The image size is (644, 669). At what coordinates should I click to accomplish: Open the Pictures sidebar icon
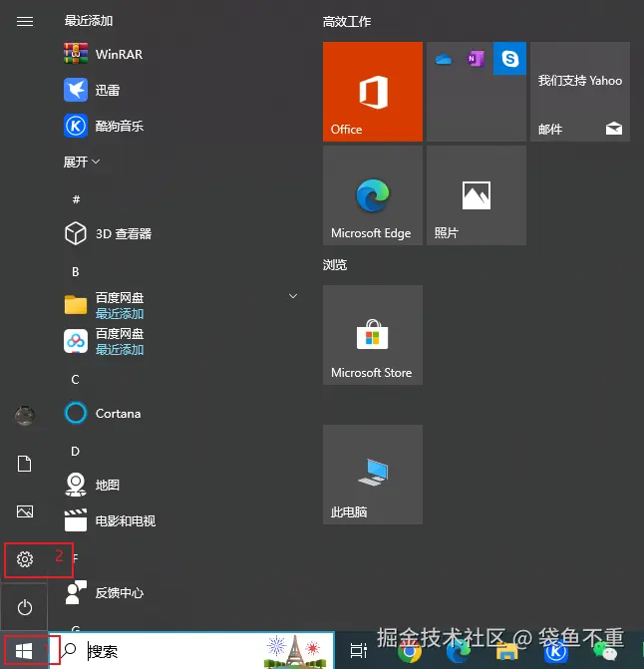pyautogui.click(x=25, y=511)
